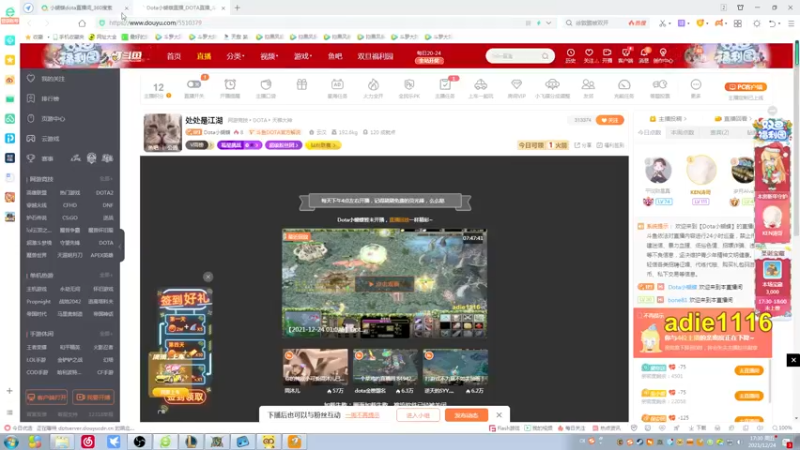Click the friends people icon in streamer toolbar
The image size is (800, 450).
click(588, 85)
